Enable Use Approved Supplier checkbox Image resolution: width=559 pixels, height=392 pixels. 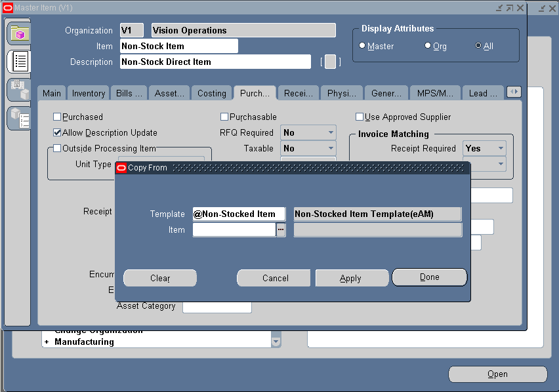pyautogui.click(x=360, y=117)
